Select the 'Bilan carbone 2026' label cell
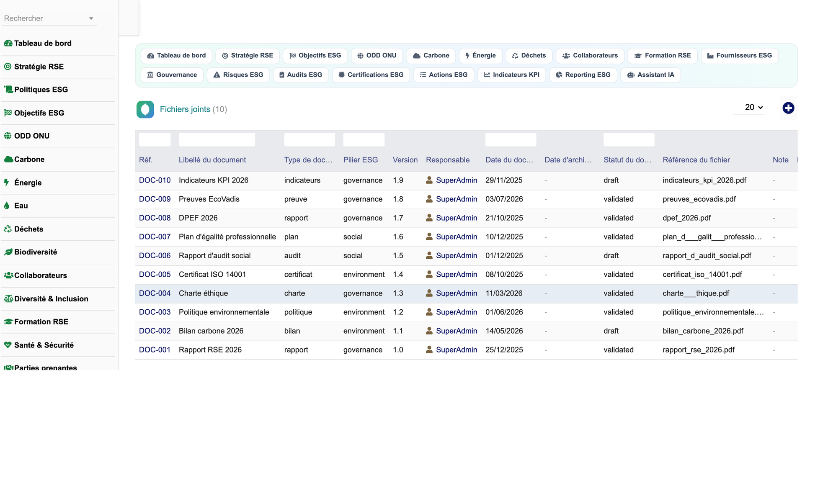Screen dimensions: 815x504 [211, 331]
